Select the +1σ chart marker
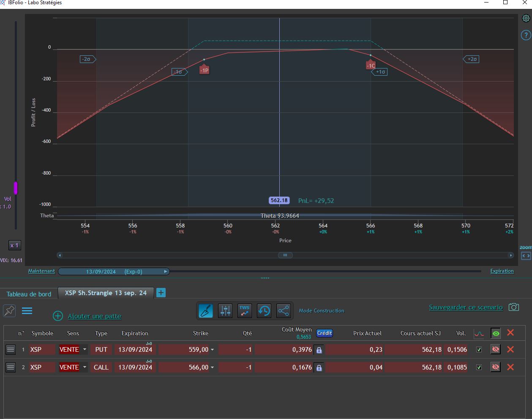 click(x=379, y=72)
